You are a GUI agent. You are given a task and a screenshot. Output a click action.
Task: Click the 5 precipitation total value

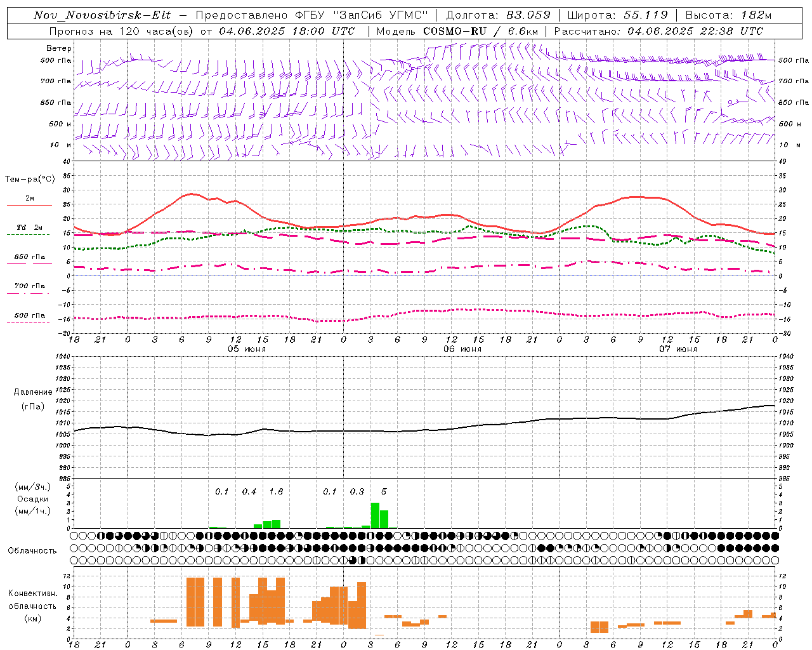pyautogui.click(x=384, y=492)
